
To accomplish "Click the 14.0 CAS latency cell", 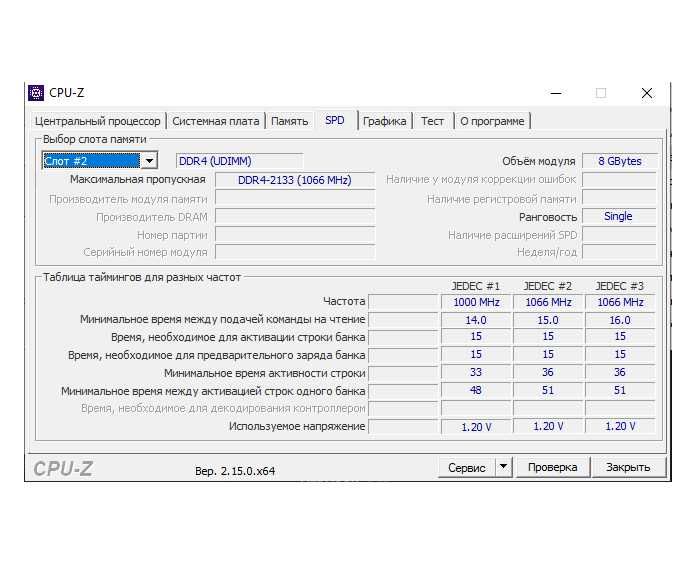I will click(x=476, y=320).
